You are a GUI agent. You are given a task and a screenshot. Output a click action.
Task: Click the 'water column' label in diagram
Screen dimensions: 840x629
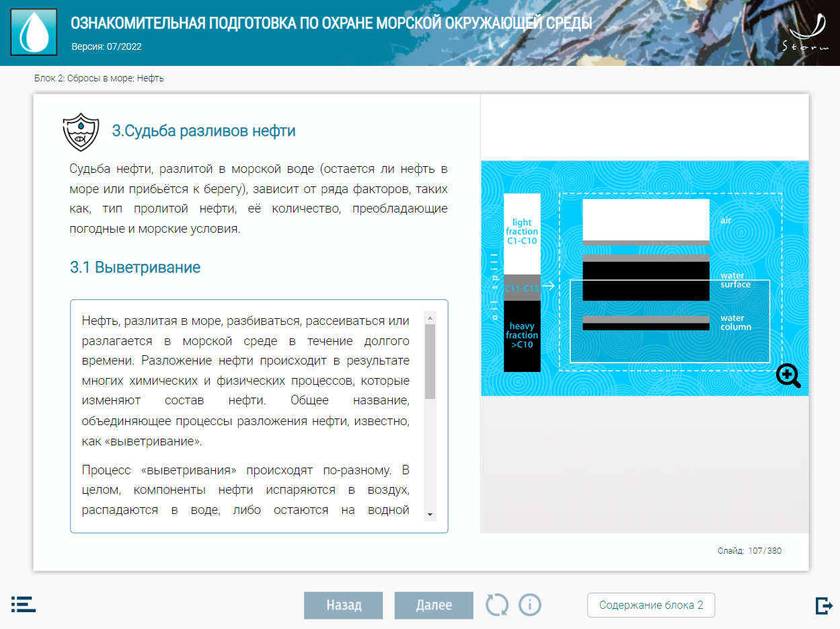tap(736, 322)
